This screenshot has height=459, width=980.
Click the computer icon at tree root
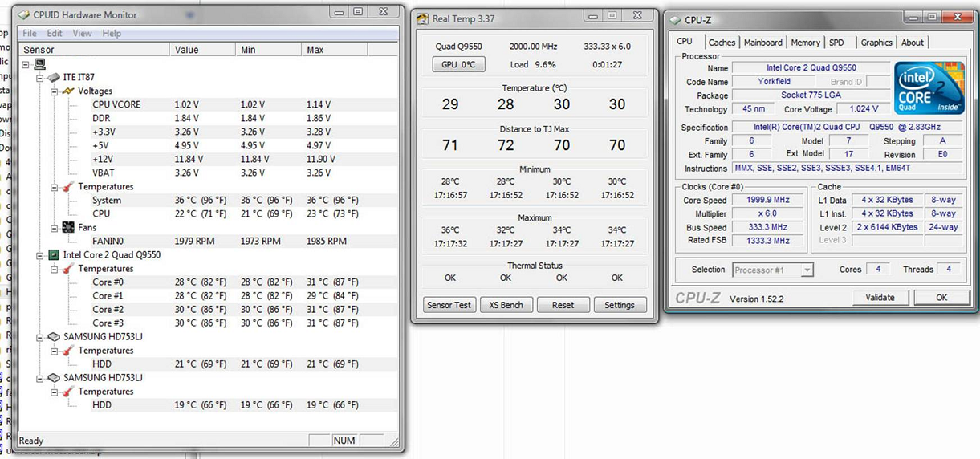pos(39,63)
